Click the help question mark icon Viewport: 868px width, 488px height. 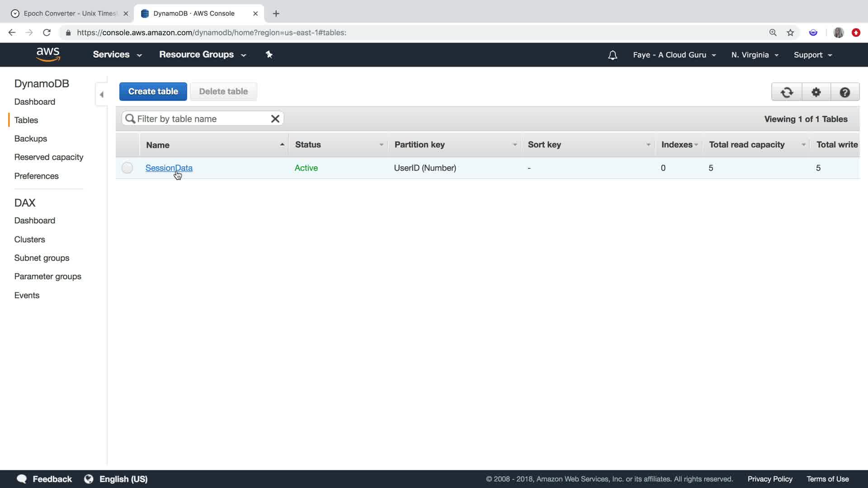click(844, 92)
